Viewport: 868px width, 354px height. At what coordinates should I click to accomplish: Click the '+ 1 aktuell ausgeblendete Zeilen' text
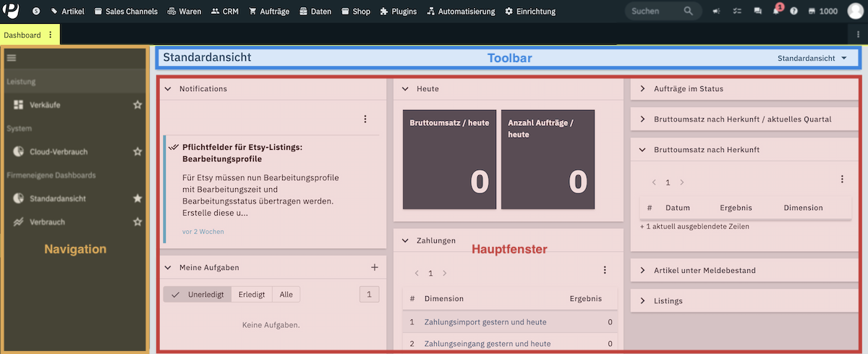[x=694, y=227]
